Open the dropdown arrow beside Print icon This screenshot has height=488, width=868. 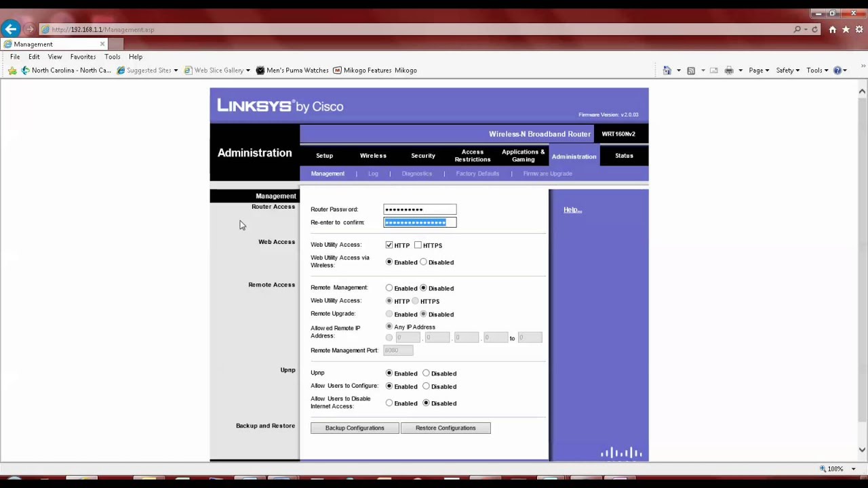[x=740, y=70]
